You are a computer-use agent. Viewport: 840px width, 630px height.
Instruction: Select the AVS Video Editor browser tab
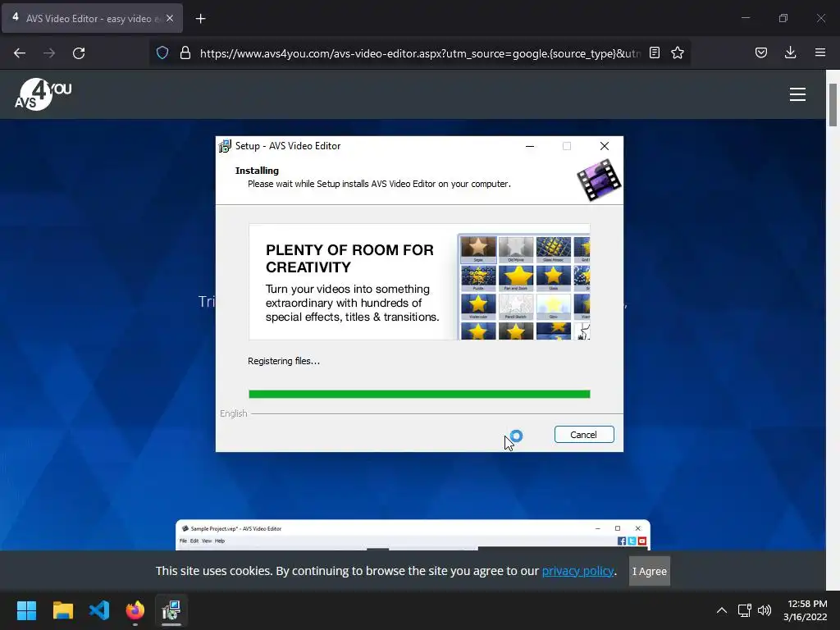click(x=92, y=19)
